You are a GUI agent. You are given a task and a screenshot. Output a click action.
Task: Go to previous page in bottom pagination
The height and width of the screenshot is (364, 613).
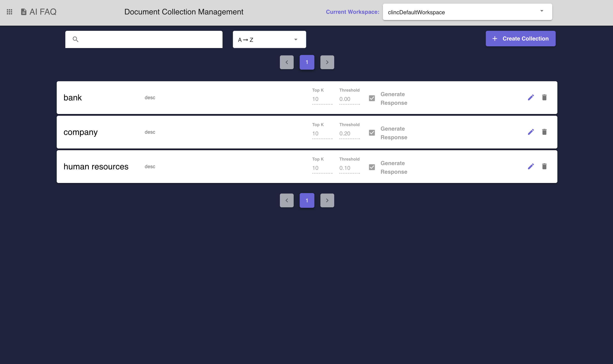[287, 200]
